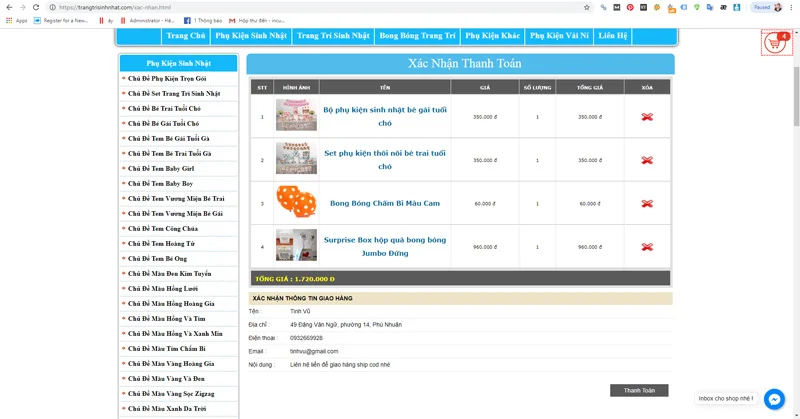800x419 pixels.
Task: Click the Surprise Box product thumbnail
Action: (296, 245)
